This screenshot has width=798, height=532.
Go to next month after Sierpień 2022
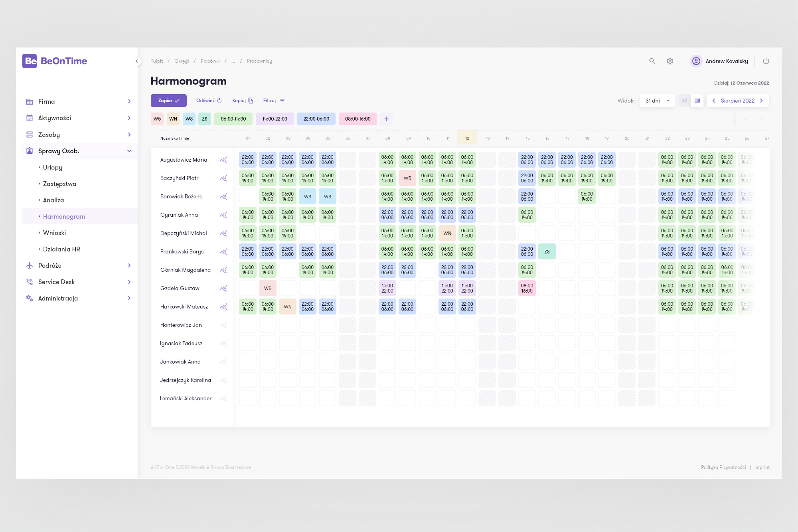(761, 101)
